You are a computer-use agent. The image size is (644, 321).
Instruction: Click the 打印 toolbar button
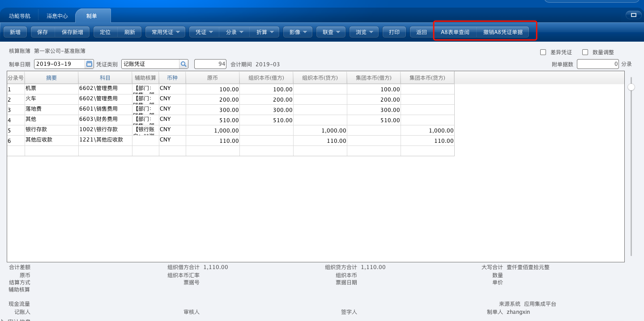tap(394, 32)
